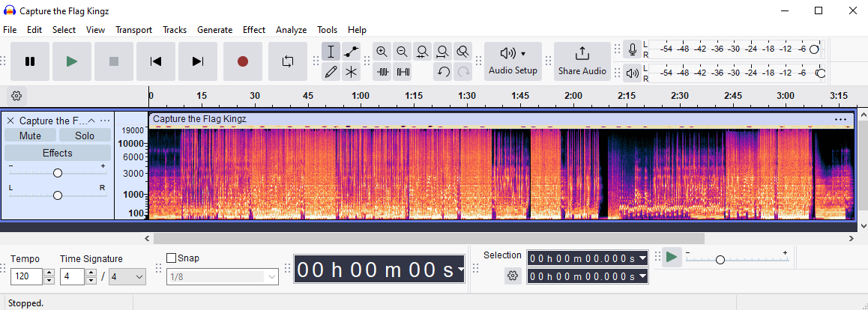Click the Record button
Screen dimensions: 868x310
click(243, 61)
